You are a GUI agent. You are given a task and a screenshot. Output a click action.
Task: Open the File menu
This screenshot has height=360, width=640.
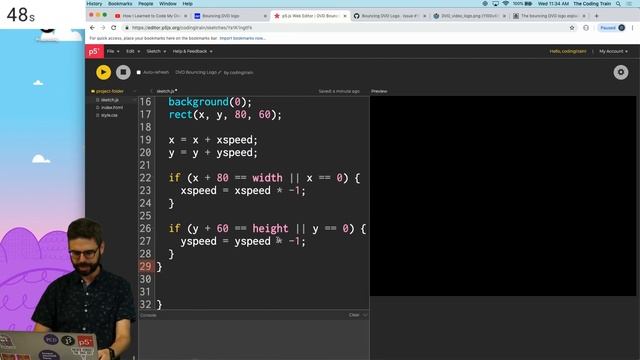pyautogui.click(x=113, y=51)
